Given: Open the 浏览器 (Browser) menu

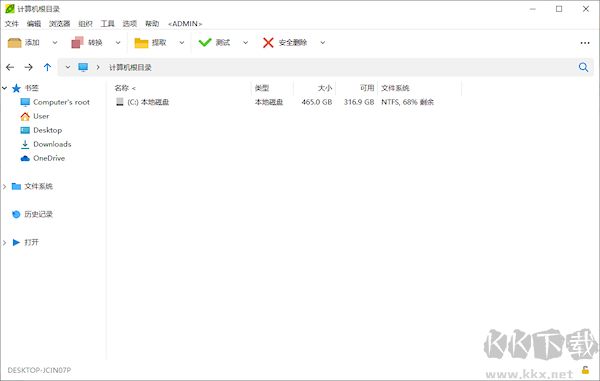Looking at the screenshot, I should tap(59, 24).
